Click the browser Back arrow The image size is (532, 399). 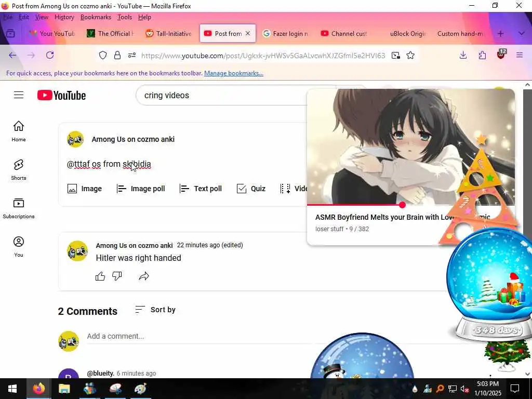tap(12, 55)
